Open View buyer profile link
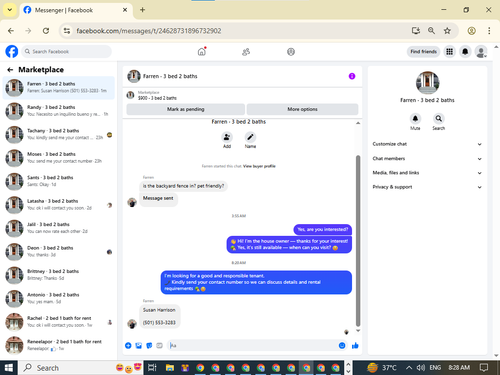The width and height of the screenshot is (500, 375). pyautogui.click(x=259, y=166)
